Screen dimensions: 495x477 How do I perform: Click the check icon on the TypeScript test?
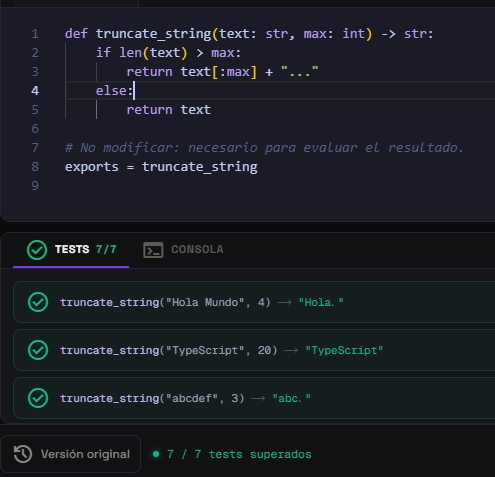(38, 350)
